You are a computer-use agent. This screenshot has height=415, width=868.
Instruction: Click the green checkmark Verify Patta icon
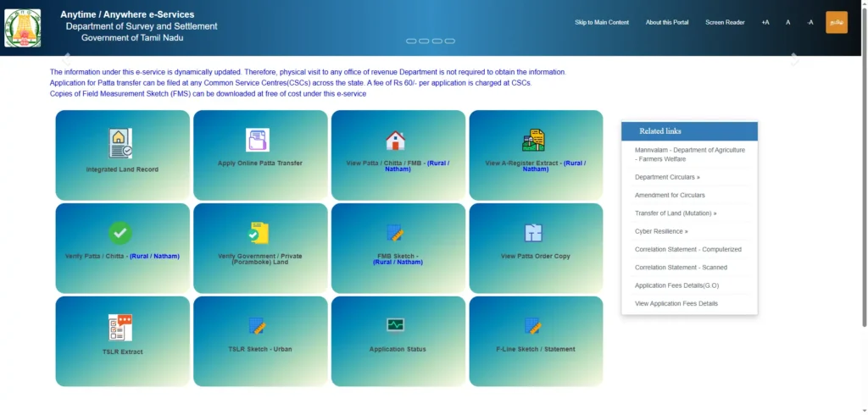click(x=120, y=233)
